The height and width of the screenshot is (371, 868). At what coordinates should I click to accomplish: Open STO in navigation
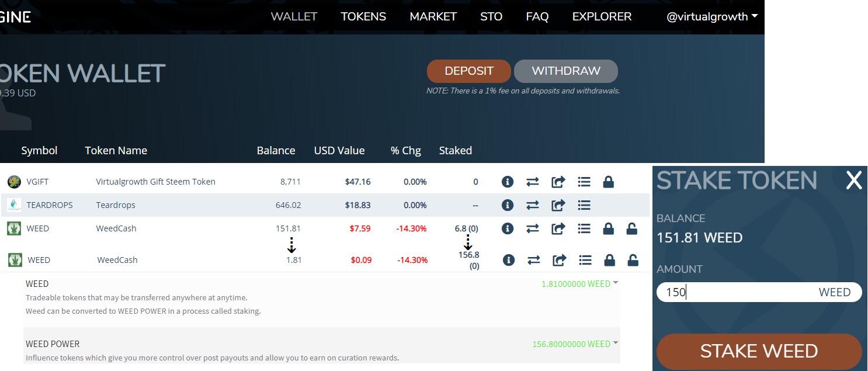coord(491,16)
